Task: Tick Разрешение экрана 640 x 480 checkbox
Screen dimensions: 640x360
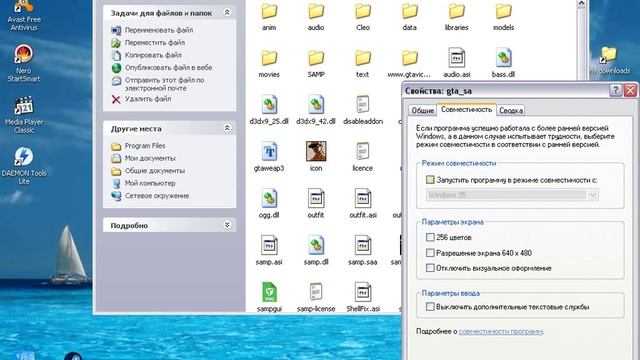Action: pos(430,253)
